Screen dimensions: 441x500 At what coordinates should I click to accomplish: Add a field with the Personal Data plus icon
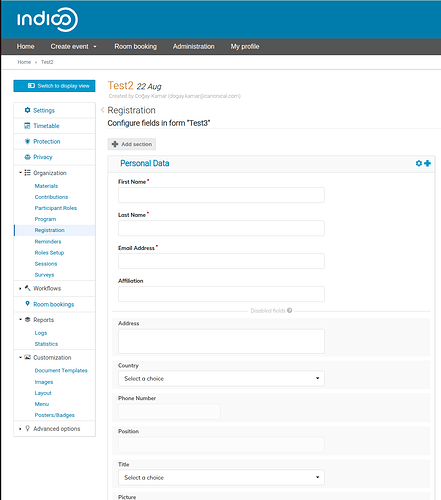tap(427, 163)
